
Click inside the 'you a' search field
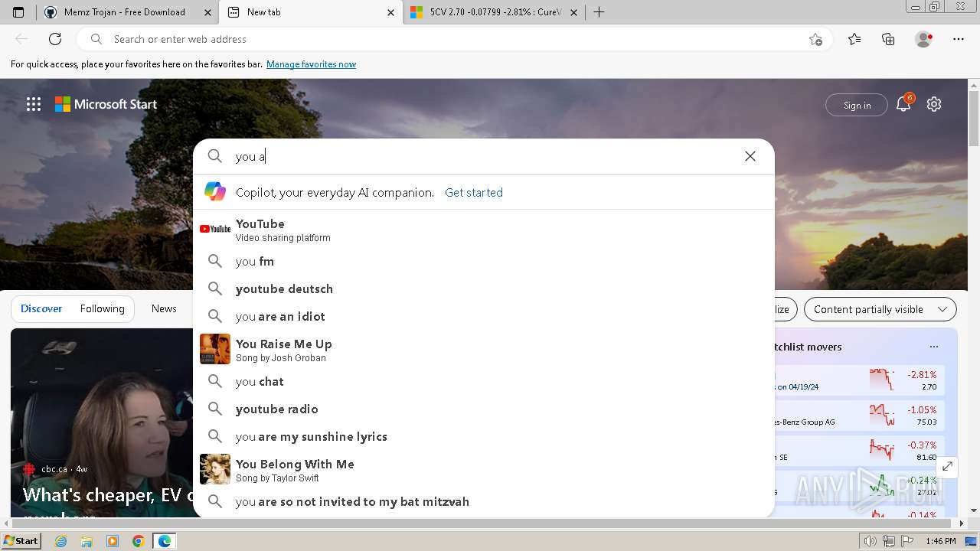tap(482, 156)
